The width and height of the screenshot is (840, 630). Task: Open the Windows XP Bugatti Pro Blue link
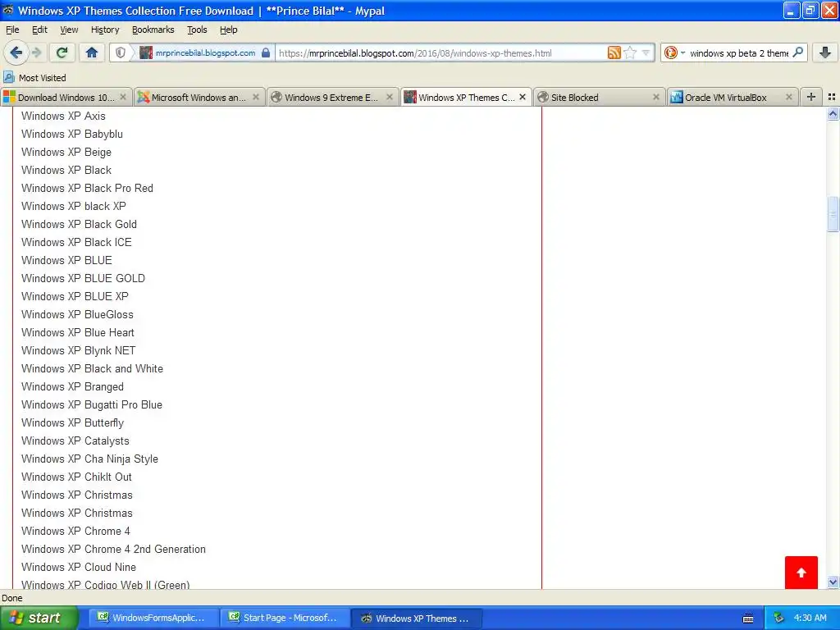(x=92, y=404)
